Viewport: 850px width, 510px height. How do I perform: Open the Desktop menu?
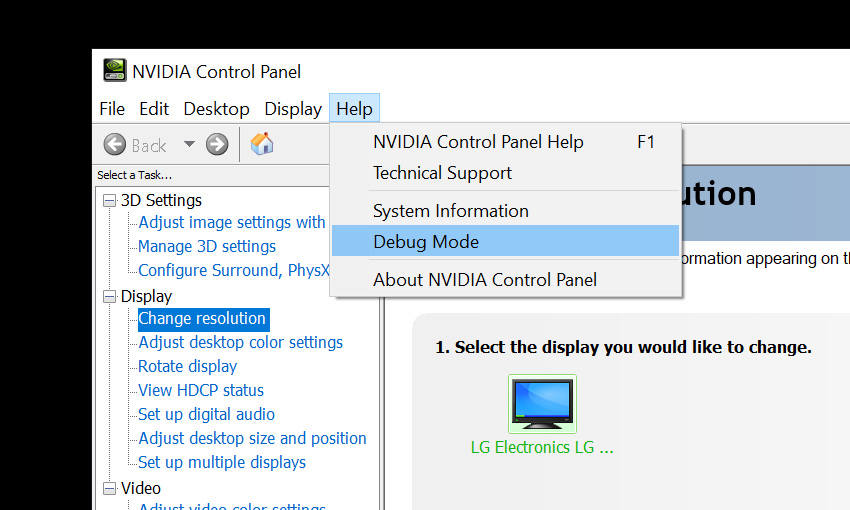[x=216, y=109]
